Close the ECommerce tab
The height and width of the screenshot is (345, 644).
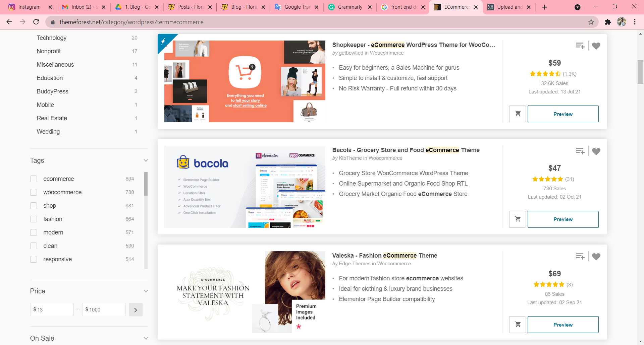tap(476, 7)
